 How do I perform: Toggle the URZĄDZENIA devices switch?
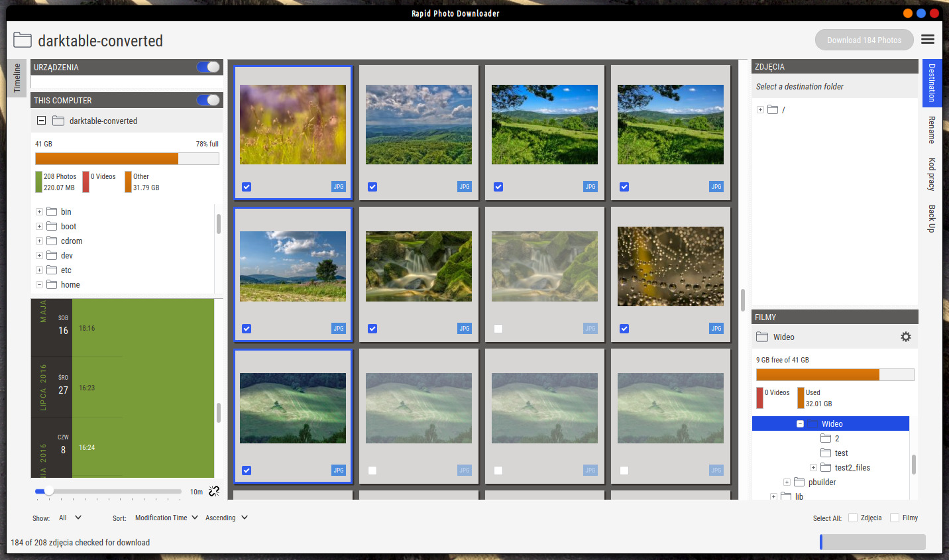208,67
